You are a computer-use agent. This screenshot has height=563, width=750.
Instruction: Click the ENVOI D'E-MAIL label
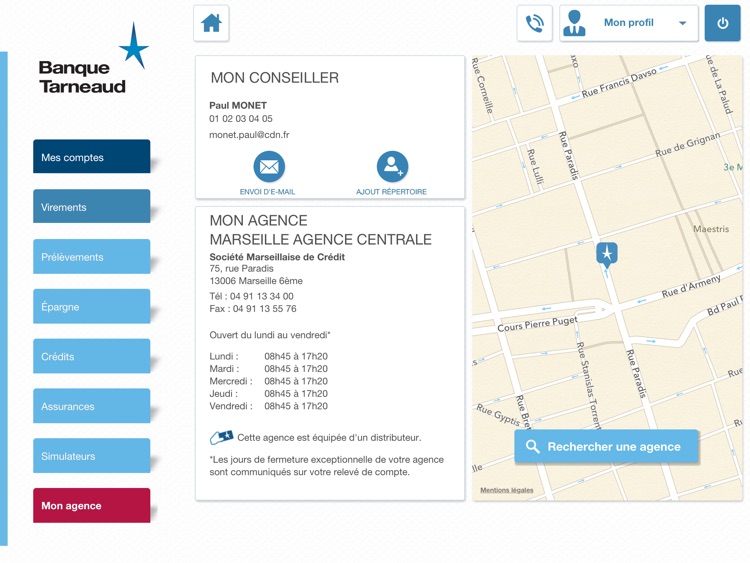point(267,192)
